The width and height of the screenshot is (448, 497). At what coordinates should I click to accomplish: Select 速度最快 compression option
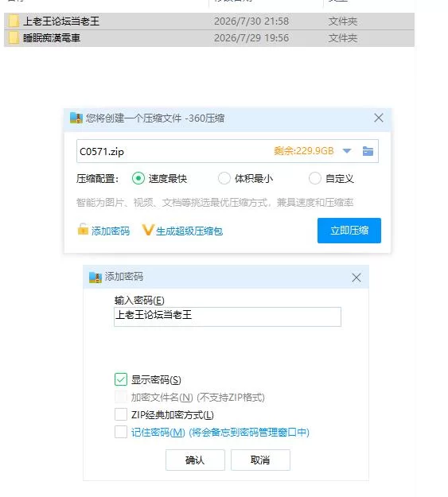coord(138,178)
